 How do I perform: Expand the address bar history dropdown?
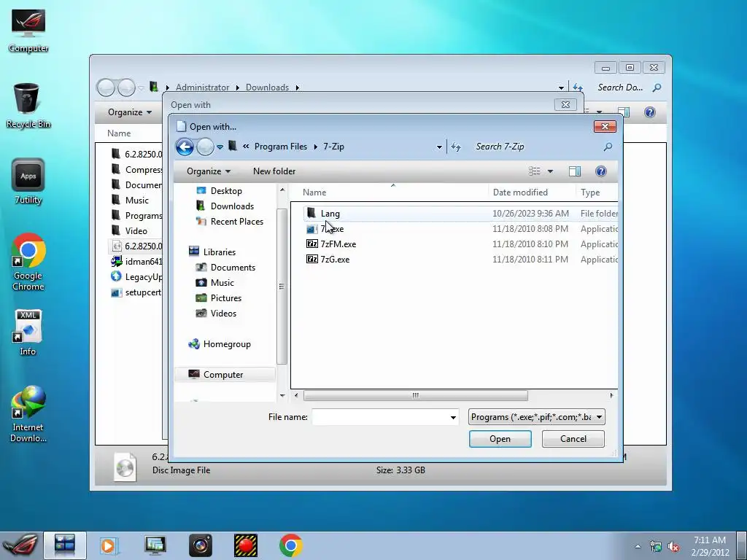click(x=439, y=147)
